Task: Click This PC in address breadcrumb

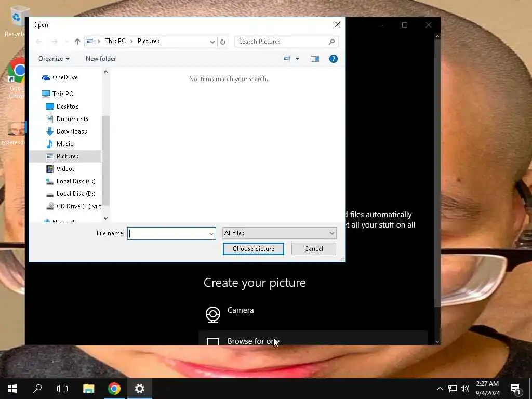Action: pyautogui.click(x=115, y=41)
